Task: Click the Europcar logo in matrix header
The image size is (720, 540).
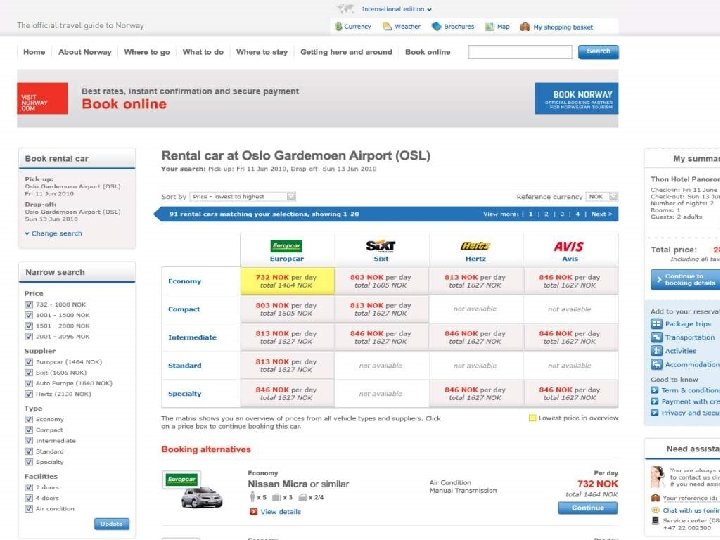Action: [286, 246]
